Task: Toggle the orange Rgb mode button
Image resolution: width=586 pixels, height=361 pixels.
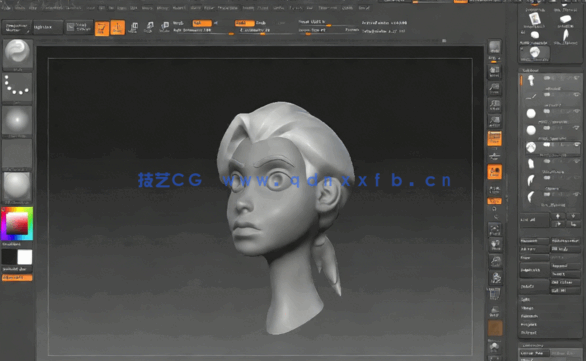Action: coord(202,23)
